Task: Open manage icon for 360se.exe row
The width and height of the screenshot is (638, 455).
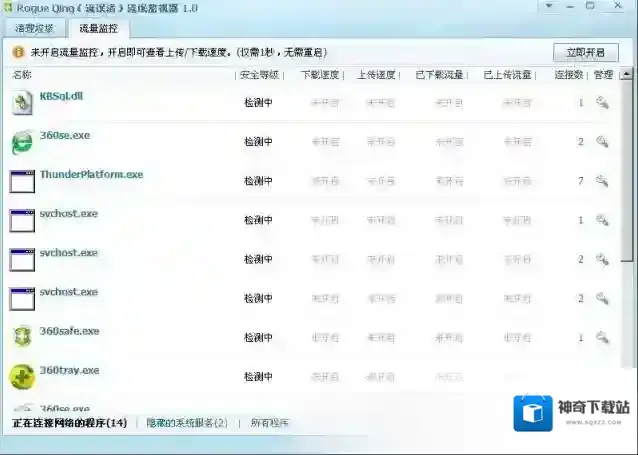Action: 602,142
